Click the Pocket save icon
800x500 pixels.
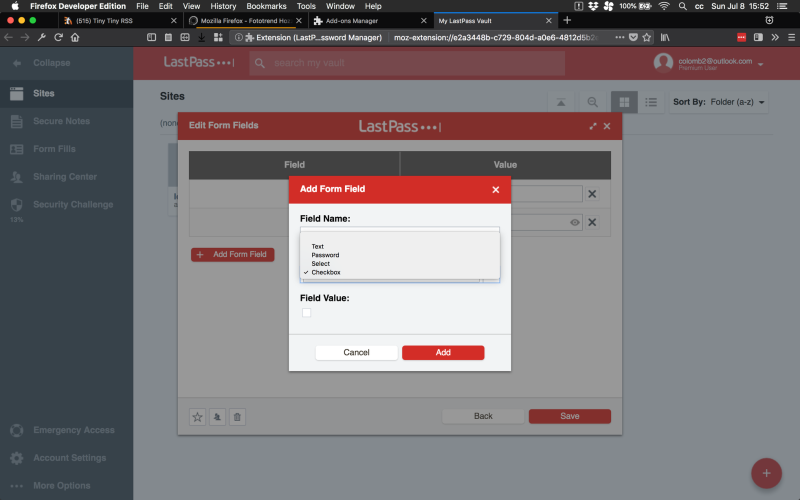pos(633,37)
